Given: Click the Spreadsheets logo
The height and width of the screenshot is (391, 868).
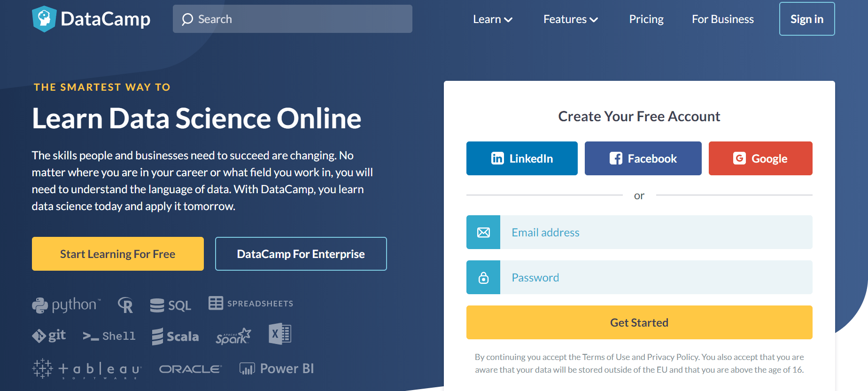Looking at the screenshot, I should (251, 303).
